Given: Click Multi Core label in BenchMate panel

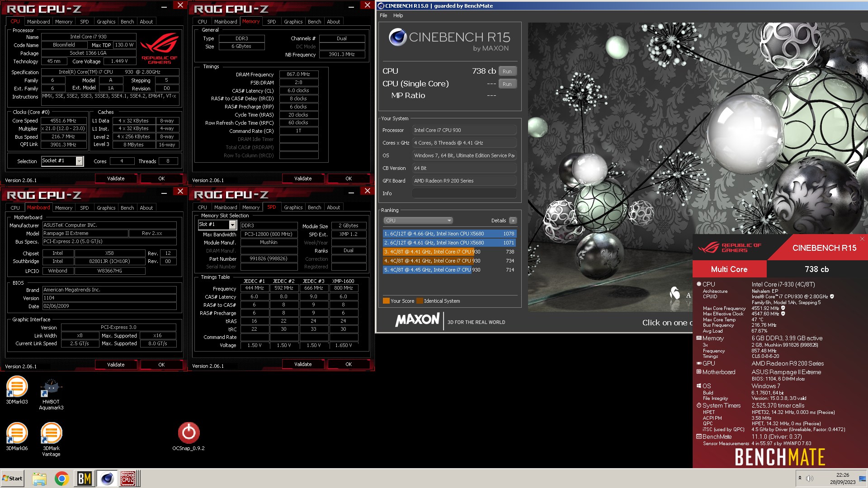Looking at the screenshot, I should tap(729, 269).
